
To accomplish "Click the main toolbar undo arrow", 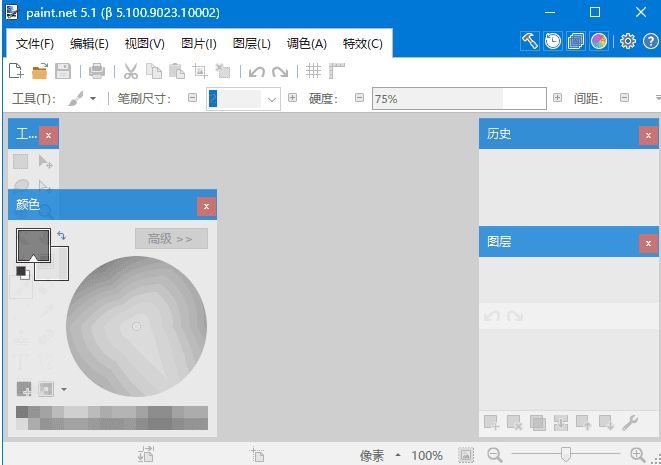I will click(257, 72).
